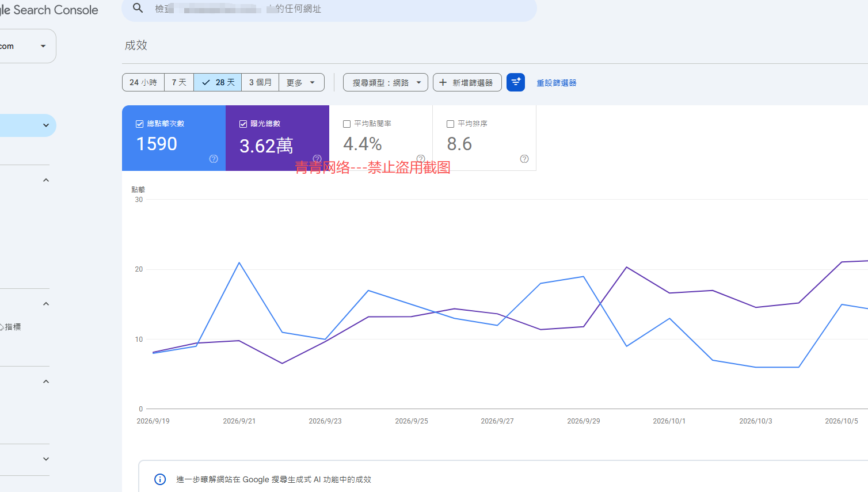Viewport: 868px width, 492px height.
Task: Click the magnifier icon in the URL inspection bar
Action: pyautogui.click(x=138, y=8)
